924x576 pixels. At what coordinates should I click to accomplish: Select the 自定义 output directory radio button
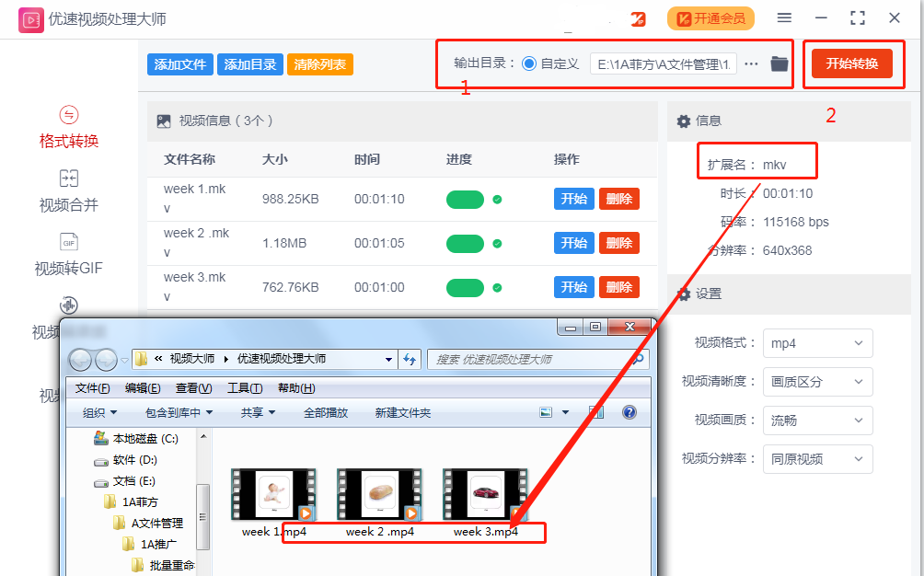coord(529,63)
